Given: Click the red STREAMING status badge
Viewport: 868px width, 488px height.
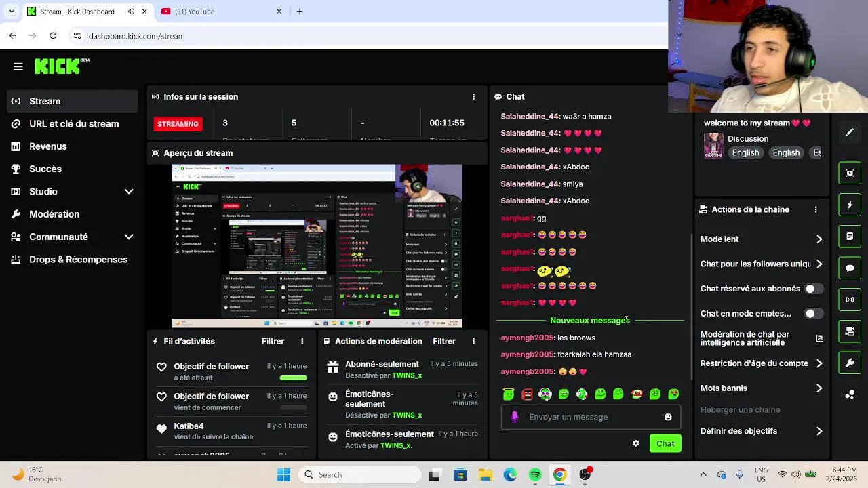Looking at the screenshot, I should pyautogui.click(x=178, y=124).
